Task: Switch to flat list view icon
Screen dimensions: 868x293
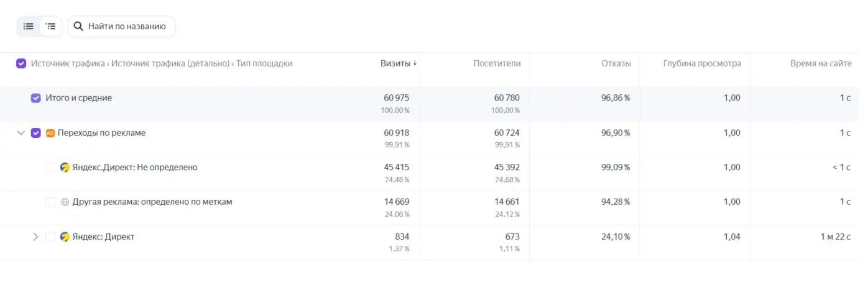Action: [28, 27]
